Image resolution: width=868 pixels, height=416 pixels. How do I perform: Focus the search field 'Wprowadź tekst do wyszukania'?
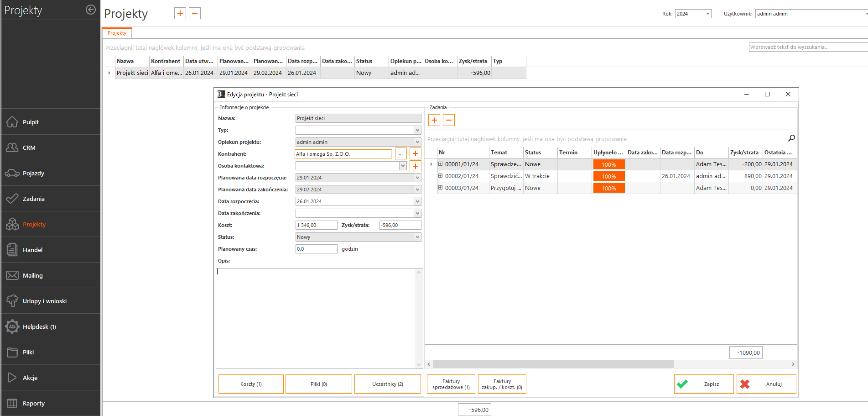click(x=808, y=47)
